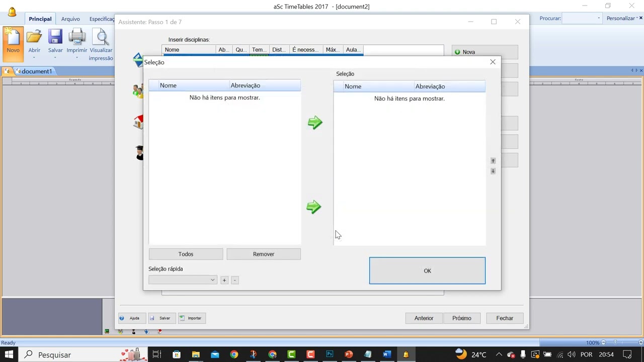Click the Windows Start button
Viewport: 644px width, 362px height.
point(9,354)
